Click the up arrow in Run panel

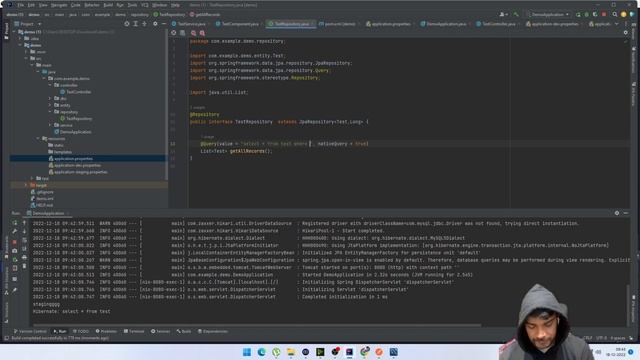(x=24, y=223)
